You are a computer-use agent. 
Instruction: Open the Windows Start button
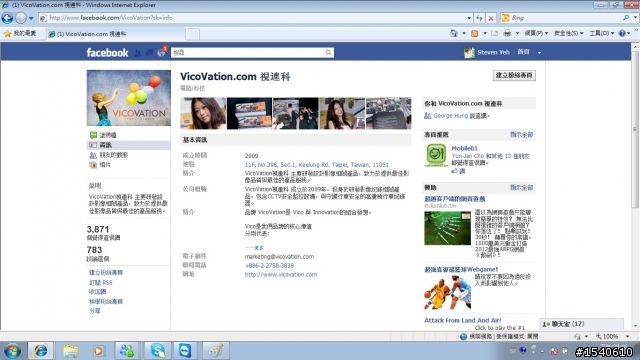click(x=12, y=351)
